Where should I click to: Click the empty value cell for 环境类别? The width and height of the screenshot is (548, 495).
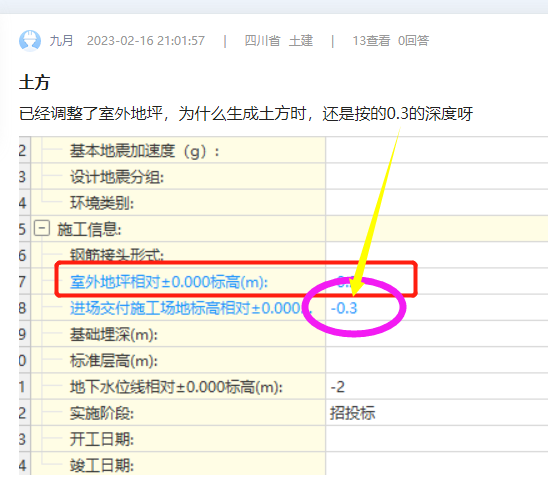point(437,202)
